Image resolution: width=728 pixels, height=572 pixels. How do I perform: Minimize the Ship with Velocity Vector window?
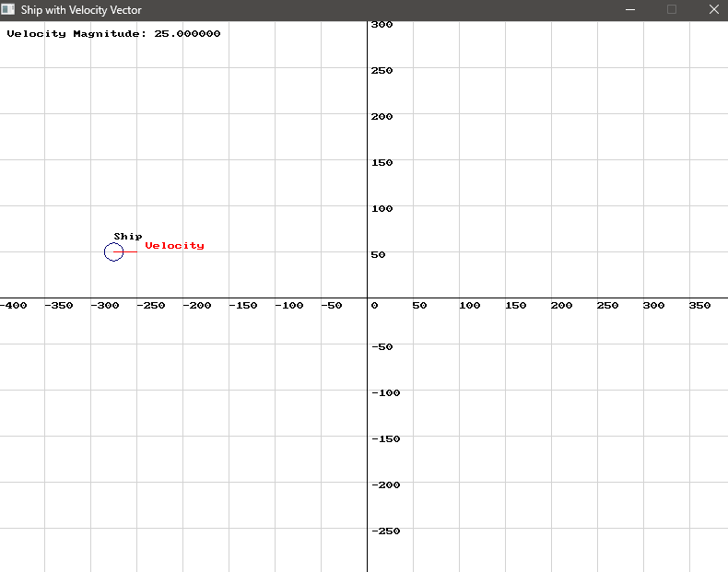631,9
